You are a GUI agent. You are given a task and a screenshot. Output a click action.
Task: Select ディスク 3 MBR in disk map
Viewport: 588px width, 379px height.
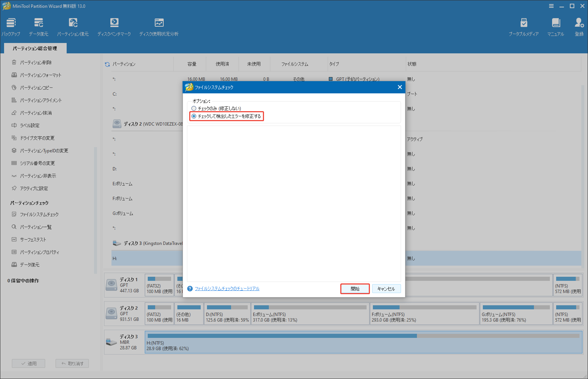[x=124, y=342]
